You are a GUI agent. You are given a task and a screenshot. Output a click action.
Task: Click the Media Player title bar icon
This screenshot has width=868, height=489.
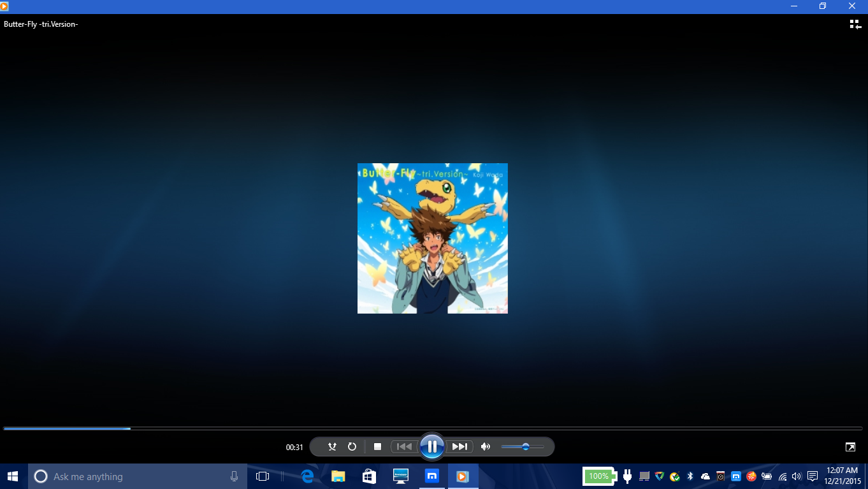pos(4,6)
